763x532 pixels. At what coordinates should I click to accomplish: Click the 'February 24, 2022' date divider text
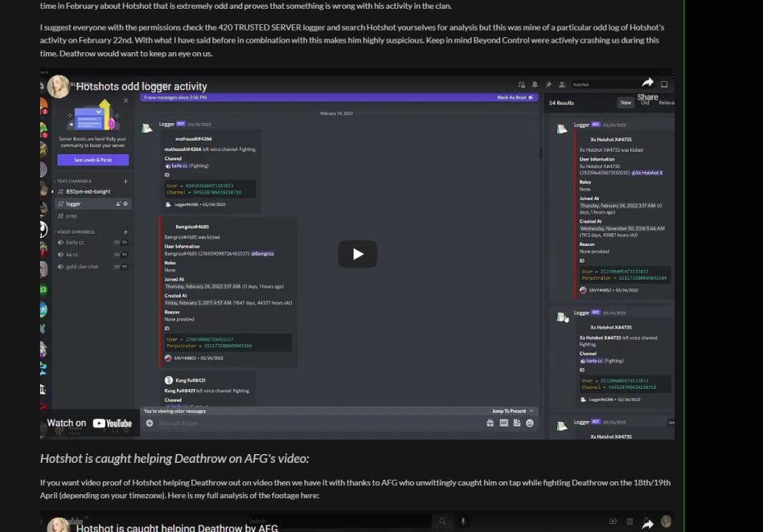click(x=337, y=113)
